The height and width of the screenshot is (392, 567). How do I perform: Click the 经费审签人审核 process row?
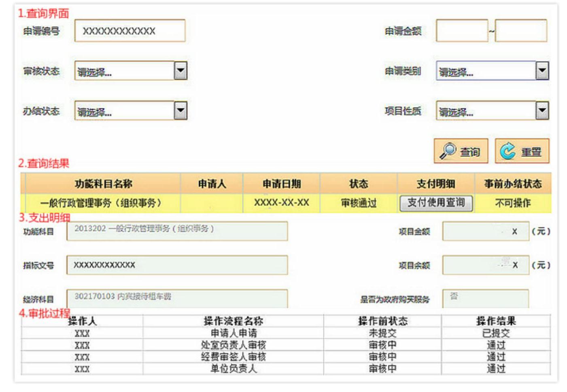pyautogui.click(x=286, y=357)
